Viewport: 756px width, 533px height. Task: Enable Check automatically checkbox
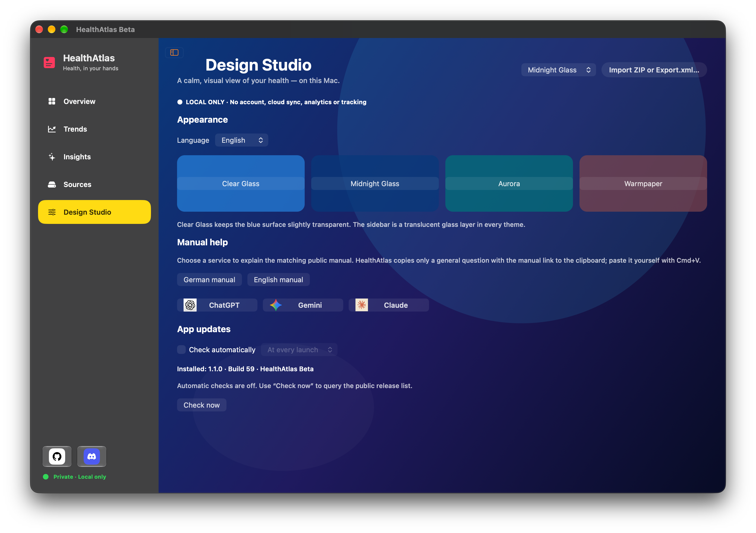(181, 350)
